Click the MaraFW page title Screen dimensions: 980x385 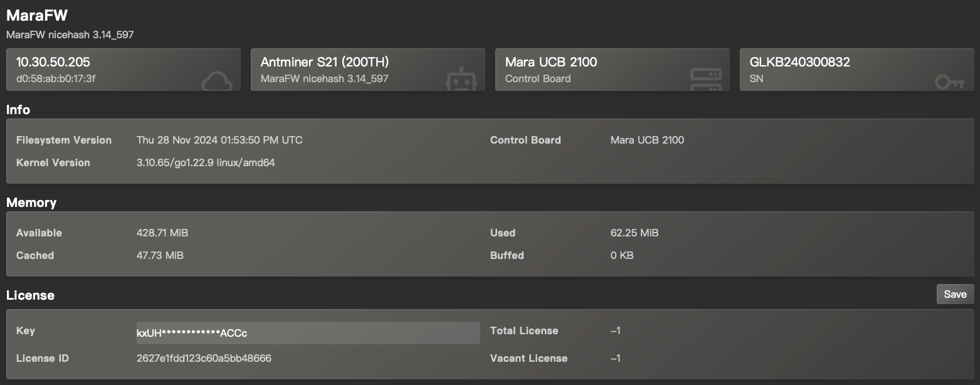[37, 16]
